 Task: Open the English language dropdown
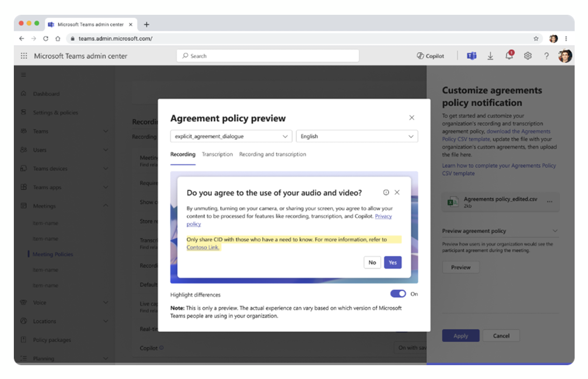click(357, 137)
